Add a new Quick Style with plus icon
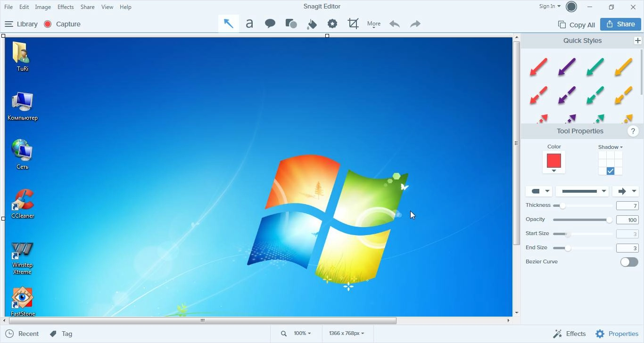Screen dimensions: 644x343 point(638,41)
